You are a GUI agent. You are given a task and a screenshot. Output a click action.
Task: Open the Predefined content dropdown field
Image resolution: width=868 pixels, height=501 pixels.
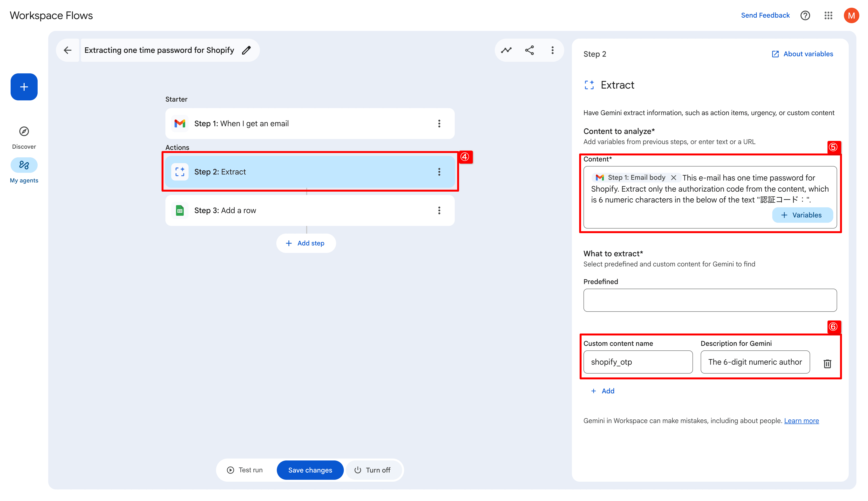click(710, 300)
